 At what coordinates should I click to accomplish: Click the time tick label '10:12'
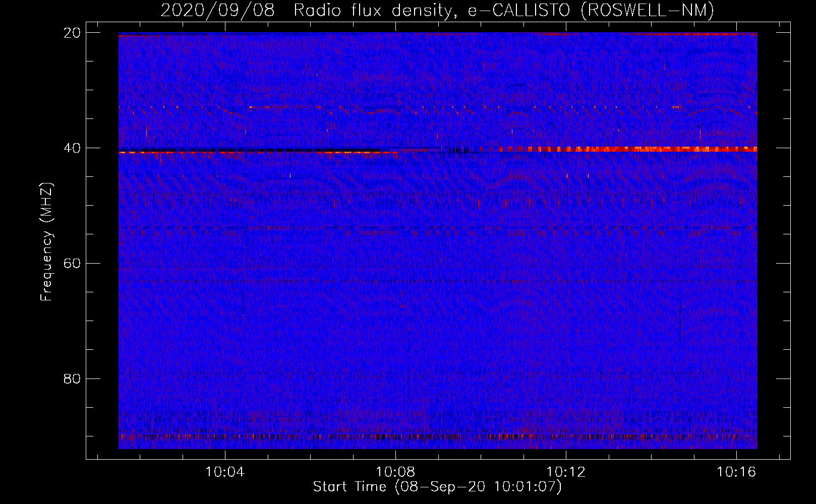tap(566, 472)
